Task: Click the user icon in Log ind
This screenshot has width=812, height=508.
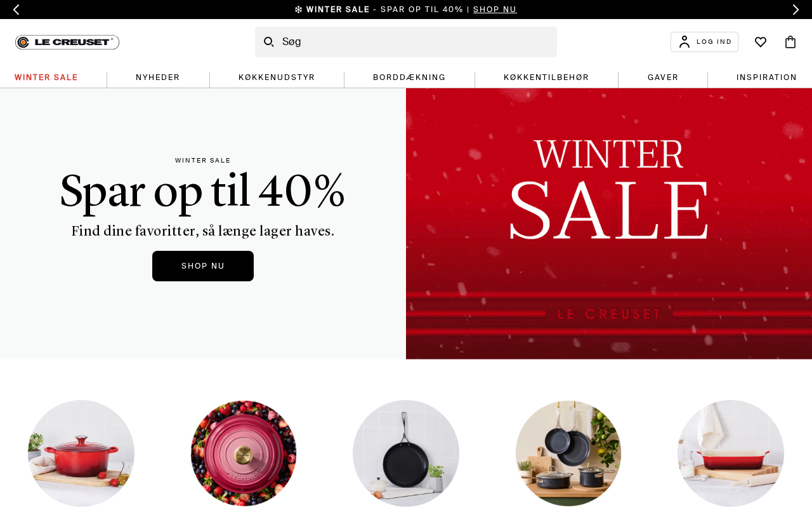Action: (x=684, y=42)
